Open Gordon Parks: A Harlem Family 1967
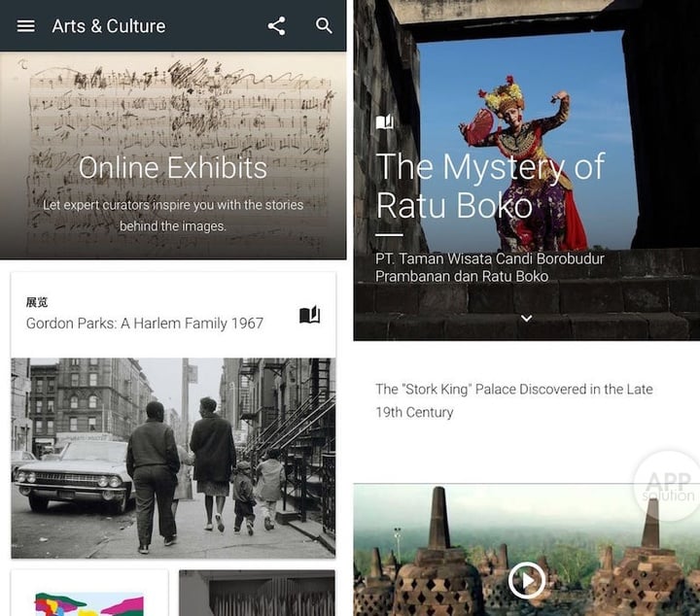The height and width of the screenshot is (616, 700). click(x=145, y=324)
